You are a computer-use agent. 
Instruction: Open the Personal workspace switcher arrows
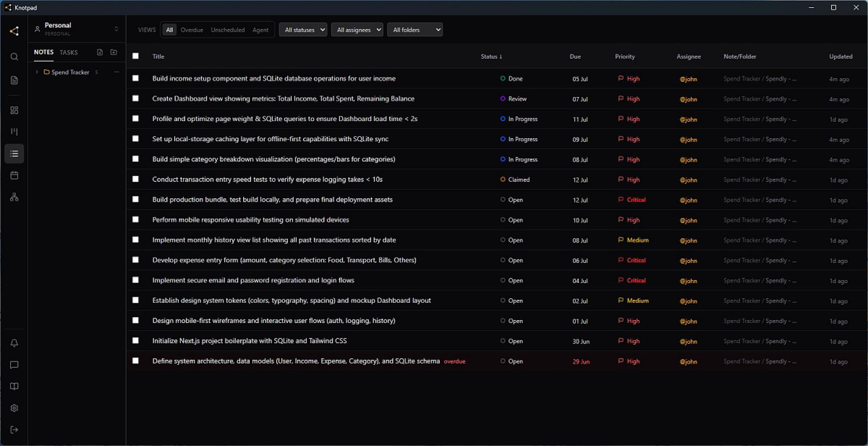tap(116, 29)
